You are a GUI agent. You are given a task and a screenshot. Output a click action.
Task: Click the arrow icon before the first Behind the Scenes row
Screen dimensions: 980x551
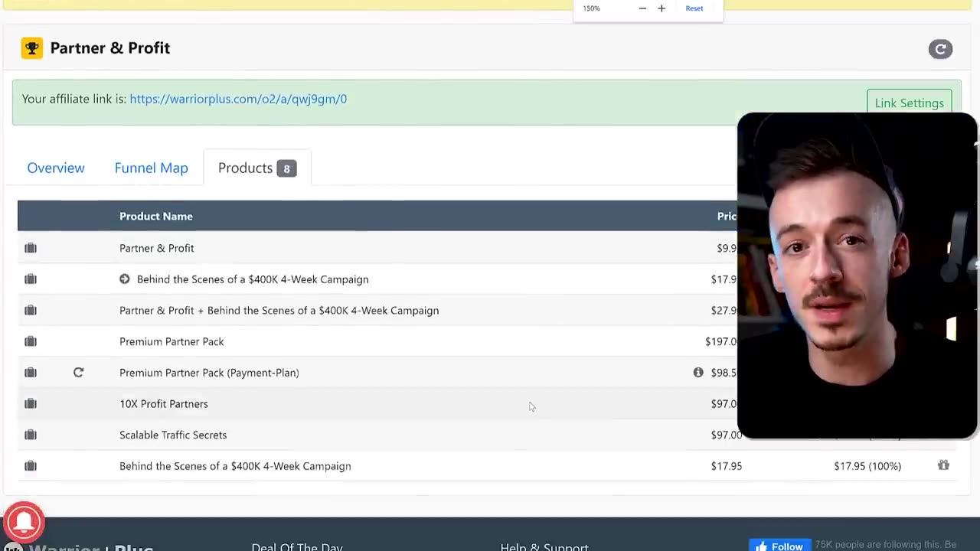(125, 279)
